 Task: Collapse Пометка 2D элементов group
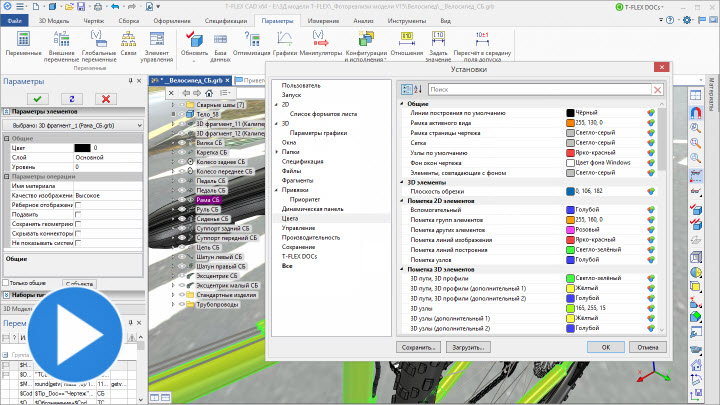402,201
